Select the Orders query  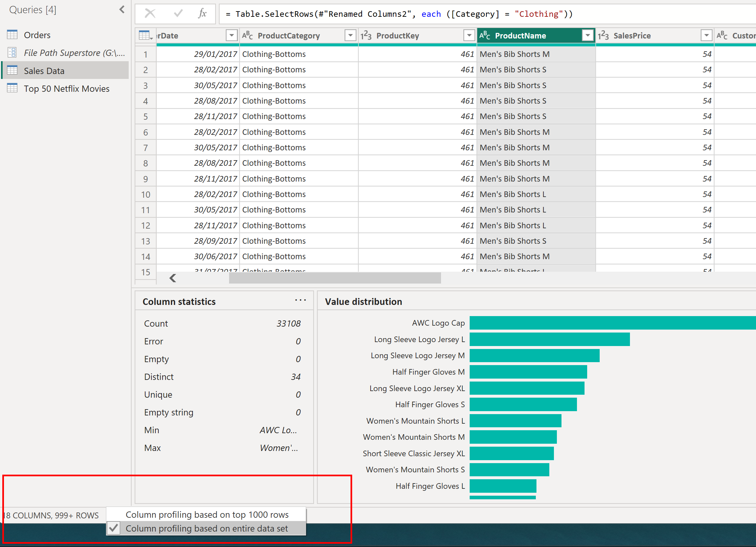pos(37,35)
